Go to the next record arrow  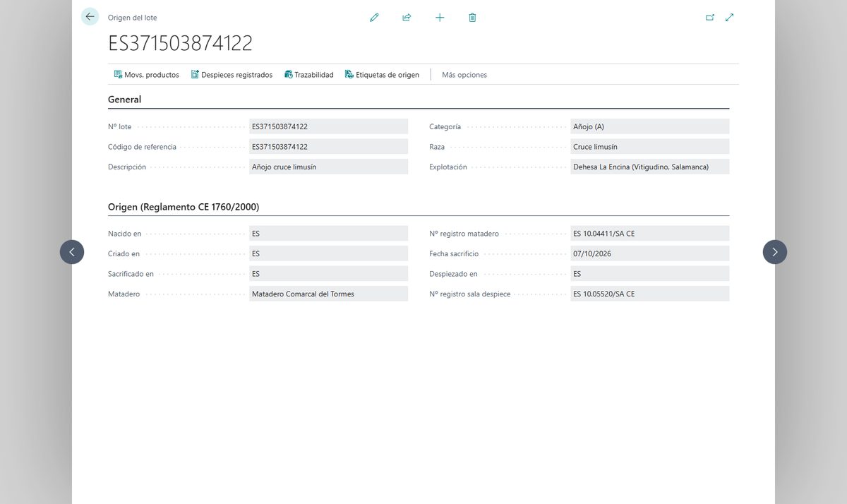pos(775,252)
